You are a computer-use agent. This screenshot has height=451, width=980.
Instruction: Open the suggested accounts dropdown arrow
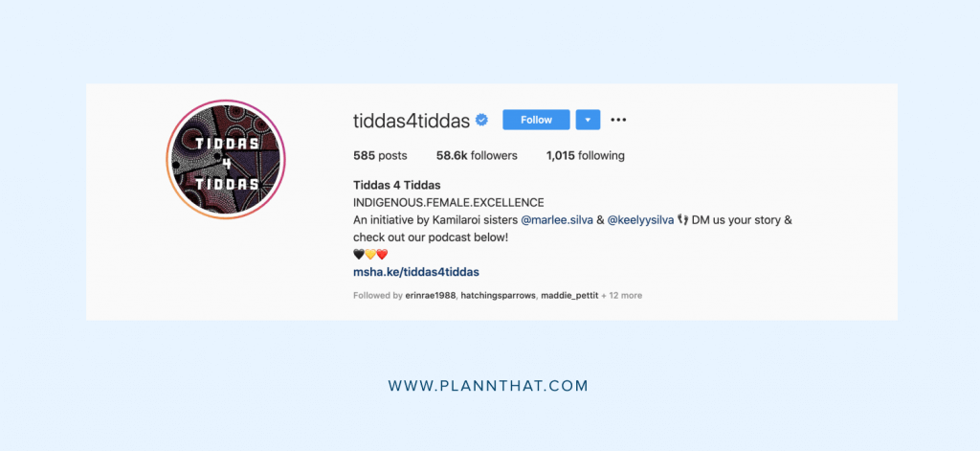point(589,120)
